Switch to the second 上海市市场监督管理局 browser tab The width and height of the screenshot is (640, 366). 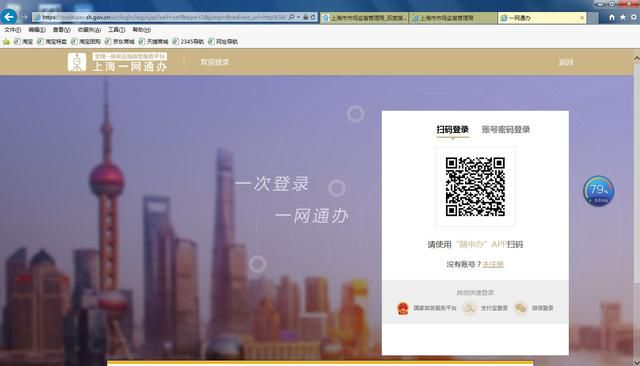tap(453, 18)
